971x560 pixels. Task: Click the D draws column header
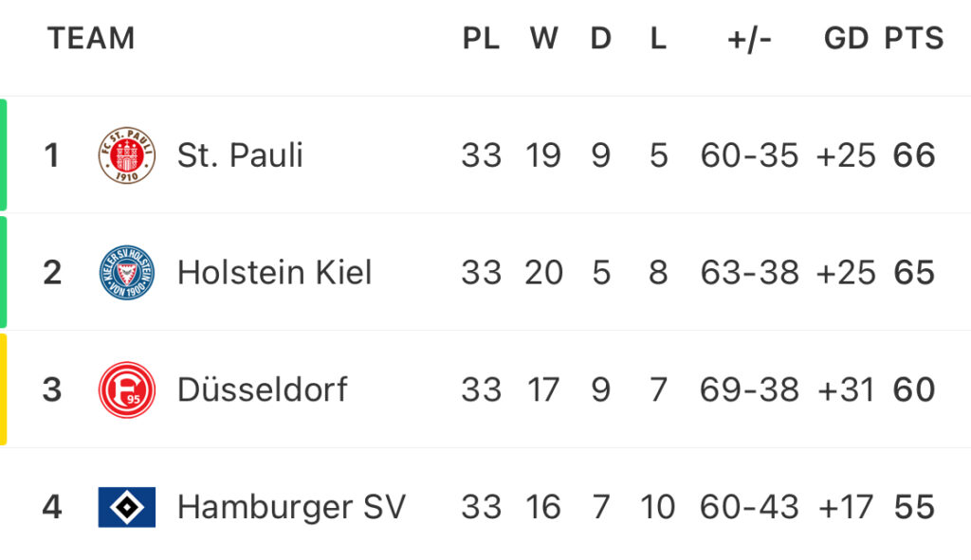pyautogui.click(x=600, y=38)
